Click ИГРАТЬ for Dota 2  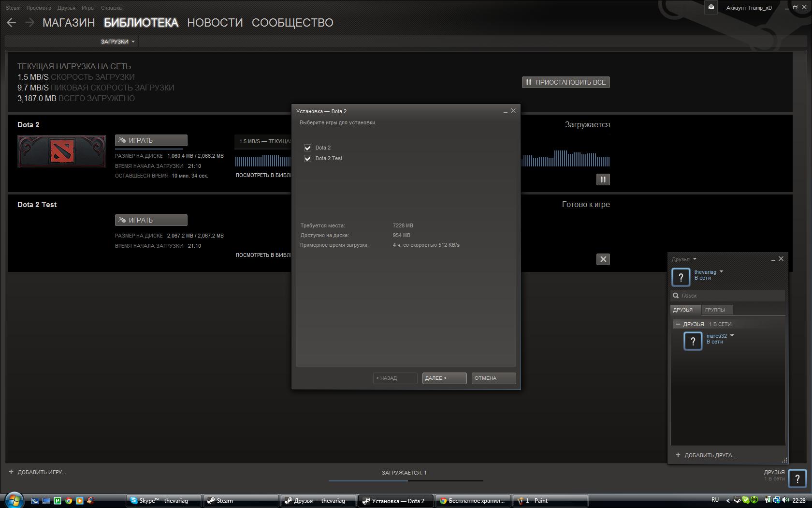[x=151, y=140]
